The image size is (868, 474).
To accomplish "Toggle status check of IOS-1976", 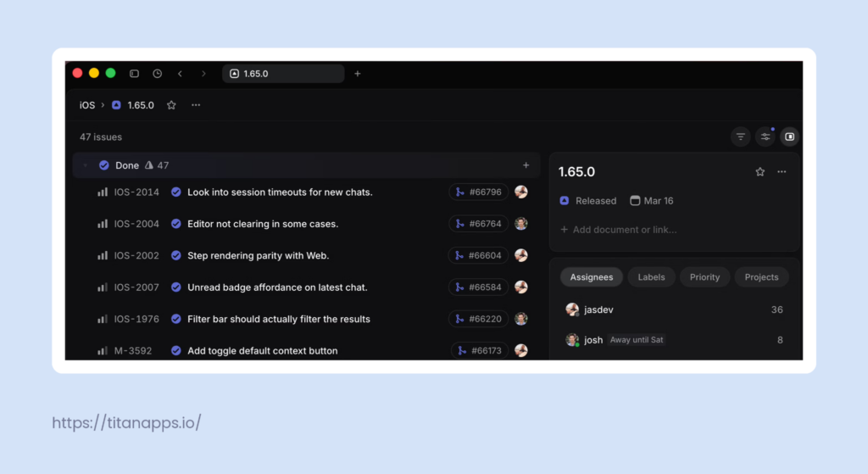I will [176, 319].
